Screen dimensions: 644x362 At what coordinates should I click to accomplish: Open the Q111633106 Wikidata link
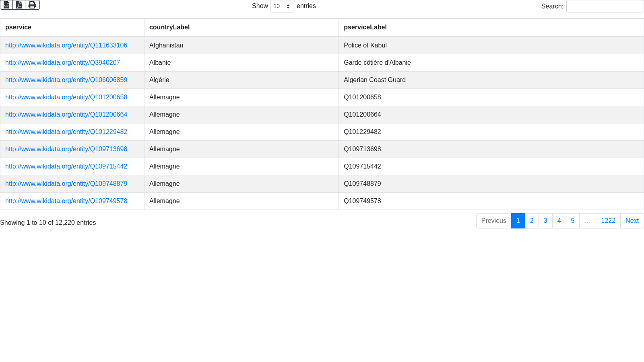coord(66,45)
